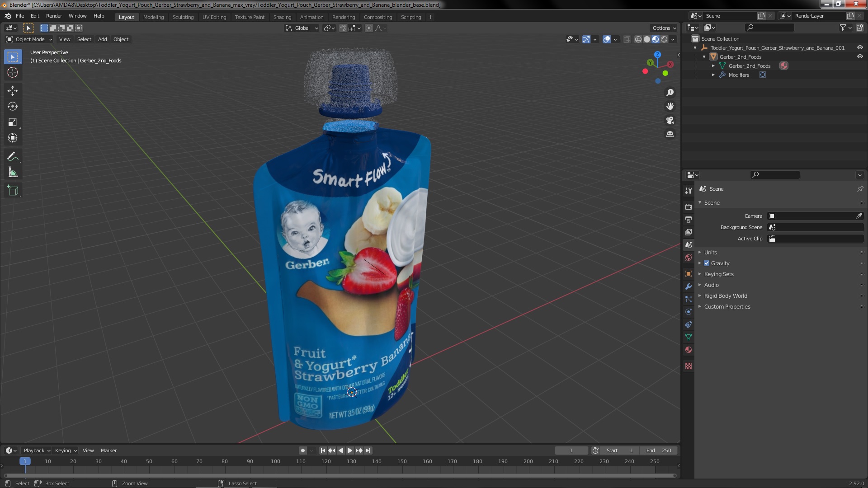Click frame 1 playhead marker in timeline
This screenshot has height=488, width=868.
25,461
